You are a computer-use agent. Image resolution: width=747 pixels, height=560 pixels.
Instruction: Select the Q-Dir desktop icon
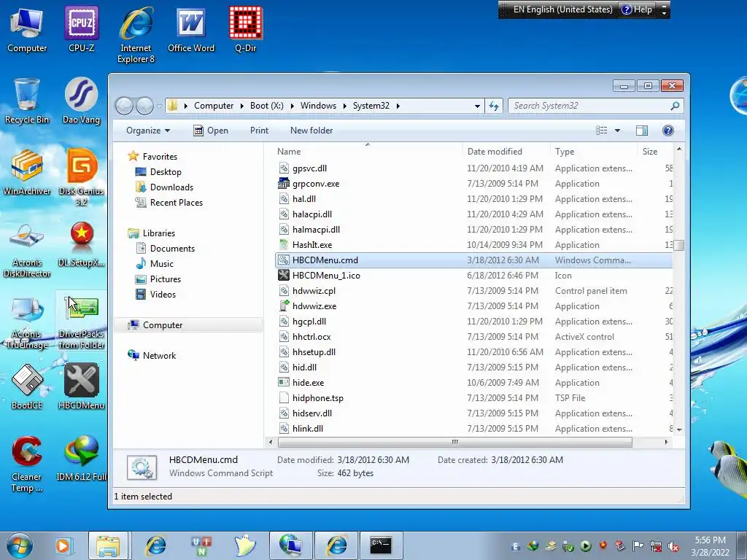pos(246,29)
